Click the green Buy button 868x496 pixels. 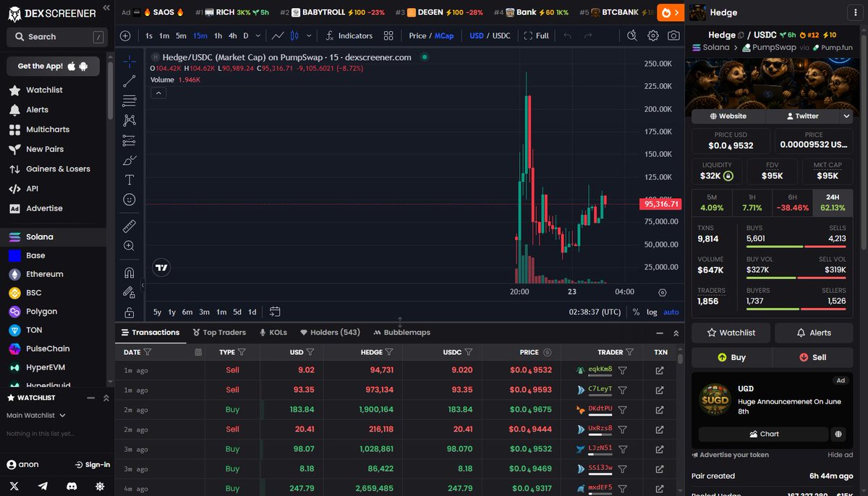click(x=731, y=357)
